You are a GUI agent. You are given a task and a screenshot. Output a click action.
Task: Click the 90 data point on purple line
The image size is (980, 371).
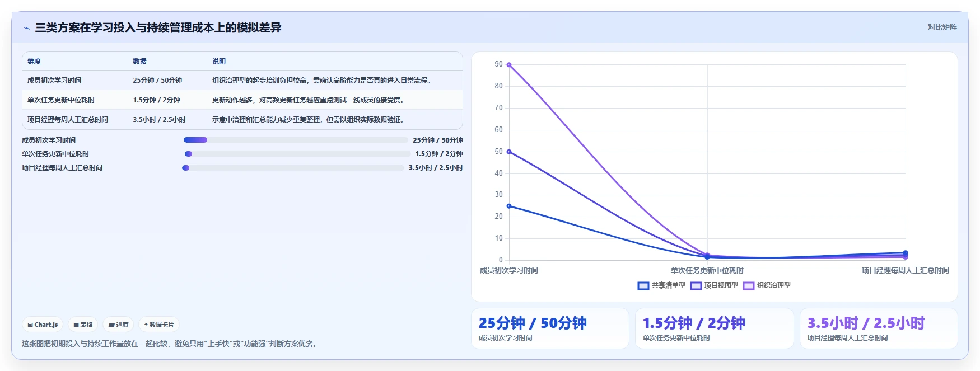point(509,65)
